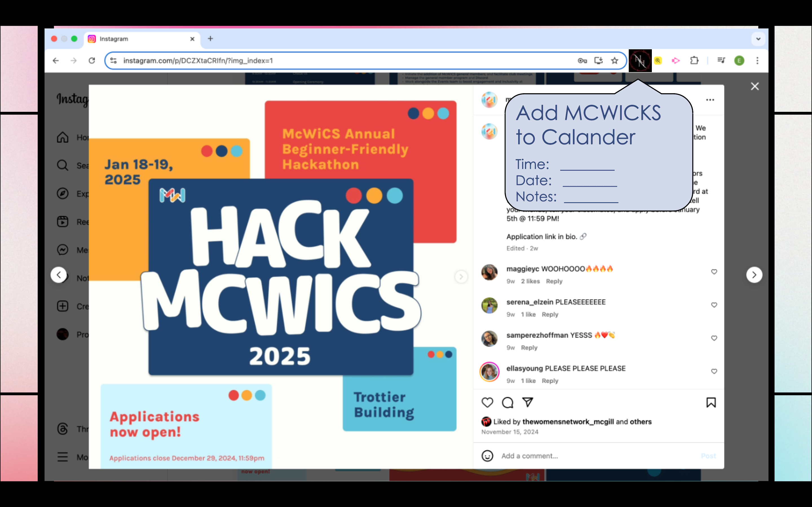Image resolution: width=812 pixels, height=507 pixels.
Task: Expand the tab search chevron
Action: [758, 39]
